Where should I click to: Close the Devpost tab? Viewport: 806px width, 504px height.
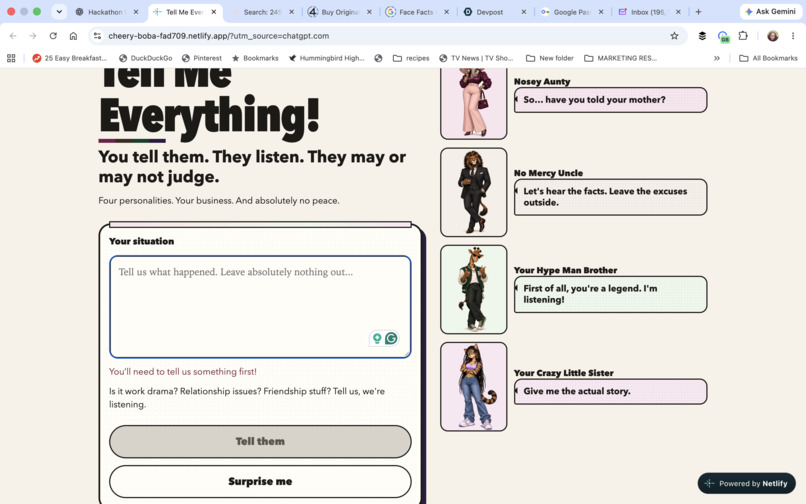point(523,12)
